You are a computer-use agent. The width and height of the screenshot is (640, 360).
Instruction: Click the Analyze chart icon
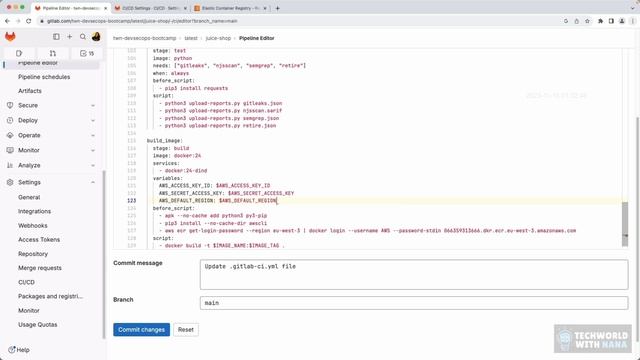coord(10,165)
